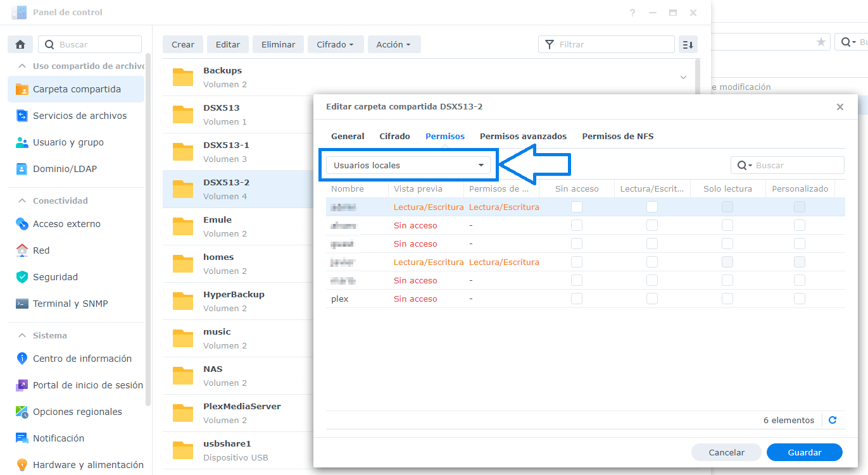
Task: Toggle Lectura/Escritura checkbox in first user row
Action: [652, 207]
